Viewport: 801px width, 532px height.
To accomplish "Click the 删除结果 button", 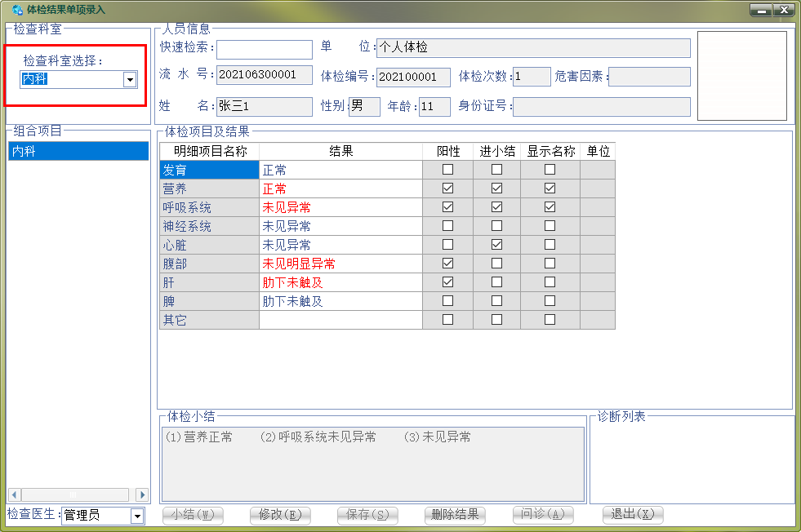I will (x=455, y=515).
